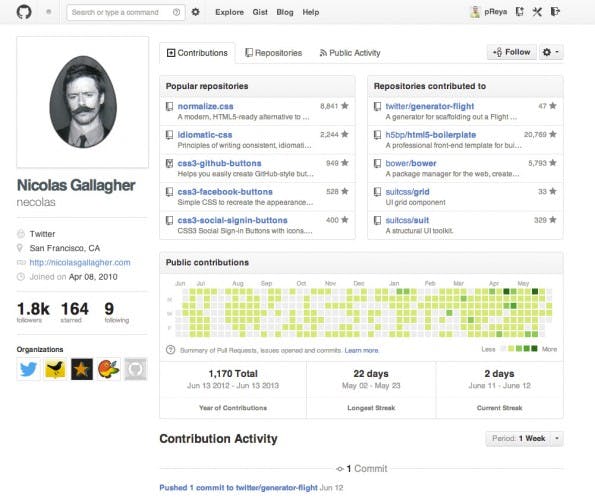Open the Public Activity tab

[350, 53]
